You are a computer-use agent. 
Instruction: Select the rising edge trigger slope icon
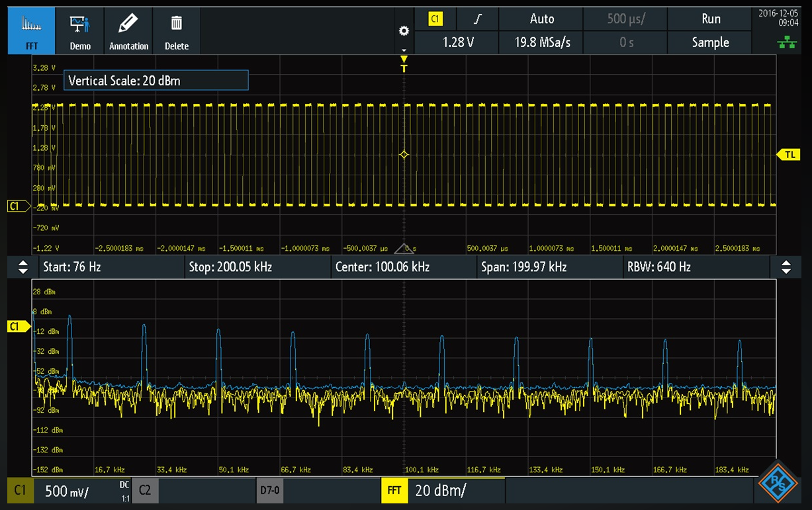[478, 19]
